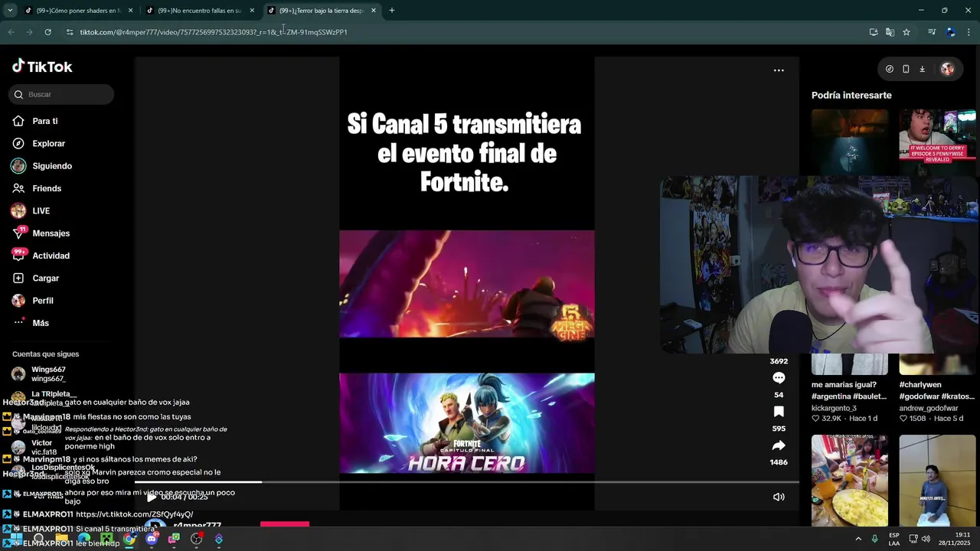Open the TikTok coins icon in top pill

pos(889,69)
